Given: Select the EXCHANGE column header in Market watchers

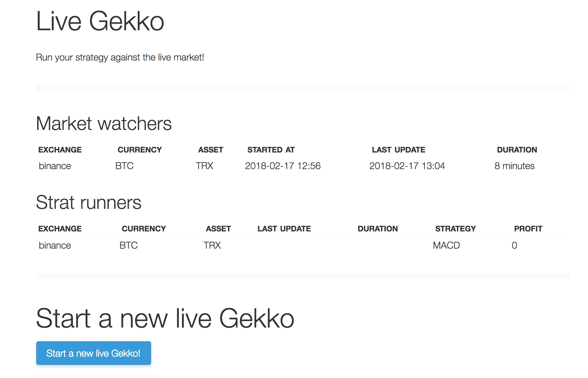Looking at the screenshot, I should [x=60, y=150].
